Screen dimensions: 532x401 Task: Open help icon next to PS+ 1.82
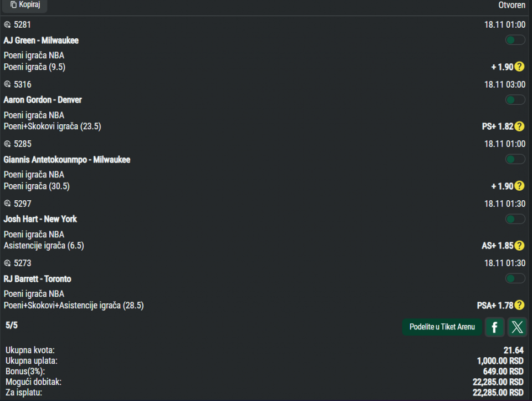519,126
